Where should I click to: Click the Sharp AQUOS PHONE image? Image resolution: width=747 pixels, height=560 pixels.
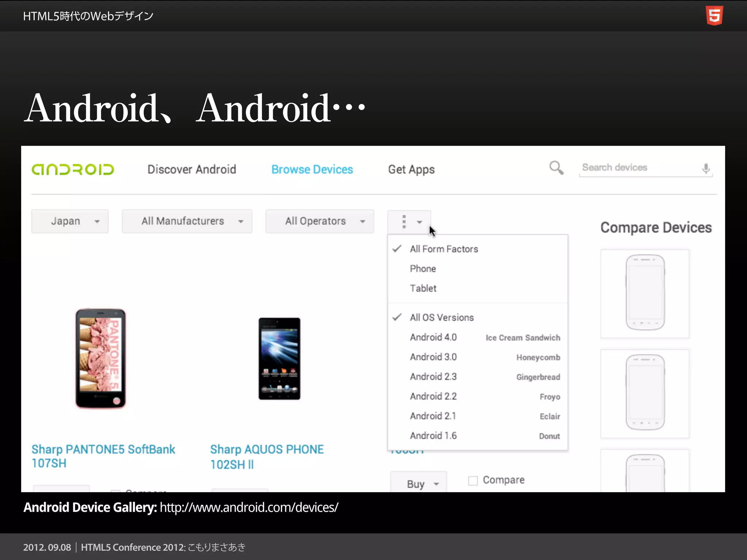click(x=279, y=359)
